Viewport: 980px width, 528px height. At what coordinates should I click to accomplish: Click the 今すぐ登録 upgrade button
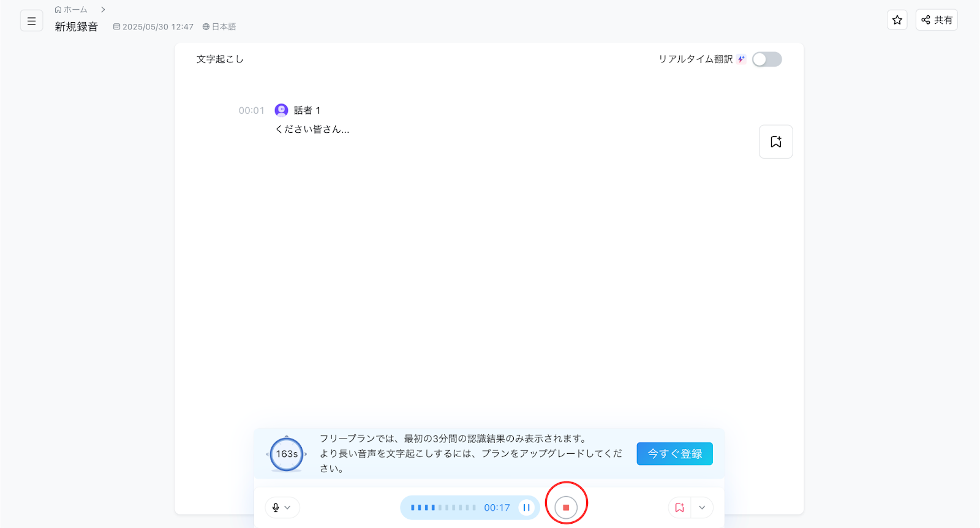[x=674, y=454]
